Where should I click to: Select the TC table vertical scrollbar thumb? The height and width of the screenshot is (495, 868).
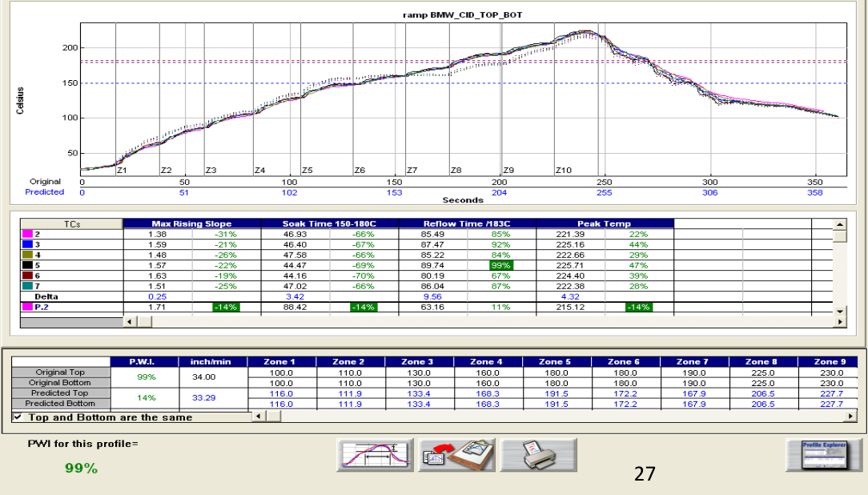(840, 235)
